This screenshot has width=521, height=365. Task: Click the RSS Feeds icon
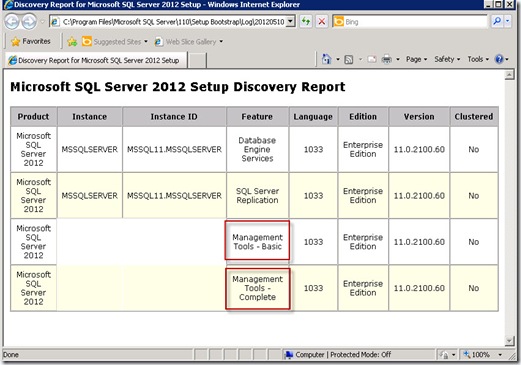pos(349,59)
